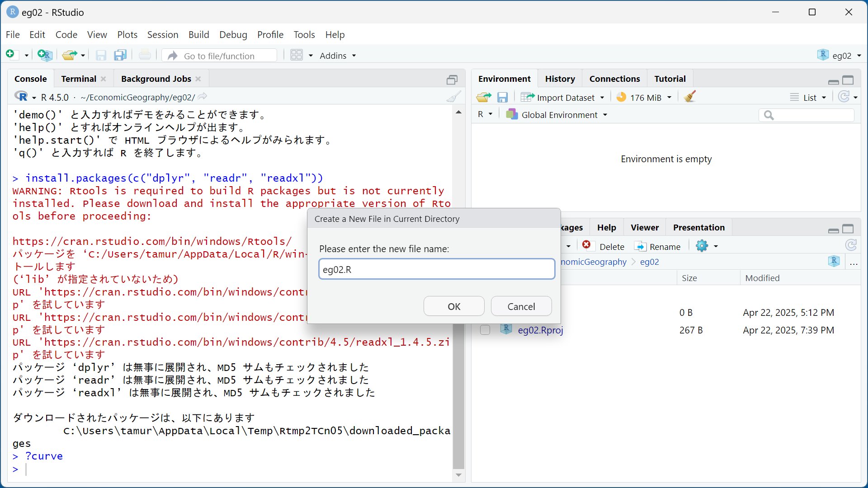Open the Addins dropdown menu
The image size is (868, 488).
[338, 55]
